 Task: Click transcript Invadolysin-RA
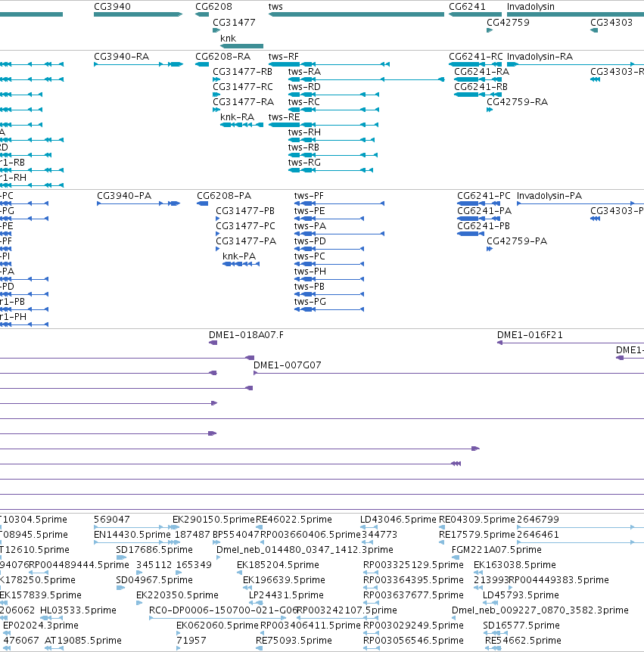tap(540, 57)
